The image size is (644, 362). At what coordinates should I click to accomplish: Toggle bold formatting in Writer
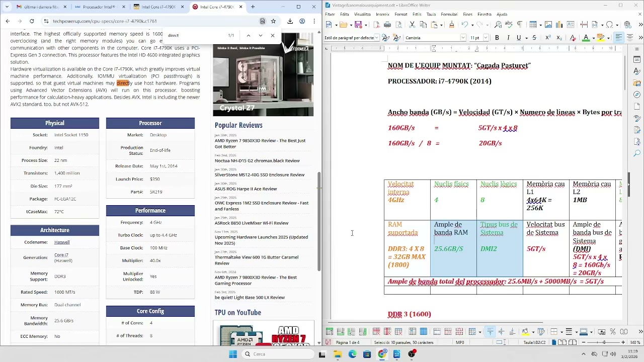497,38
